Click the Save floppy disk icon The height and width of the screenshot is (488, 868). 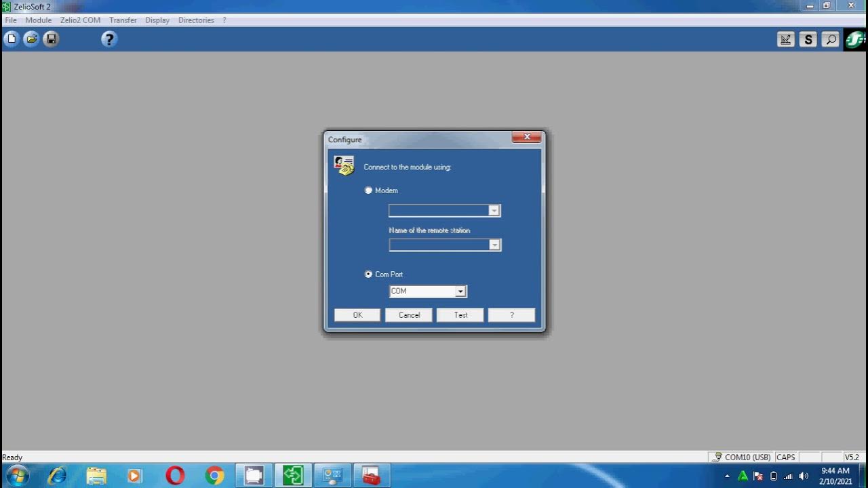click(x=51, y=39)
